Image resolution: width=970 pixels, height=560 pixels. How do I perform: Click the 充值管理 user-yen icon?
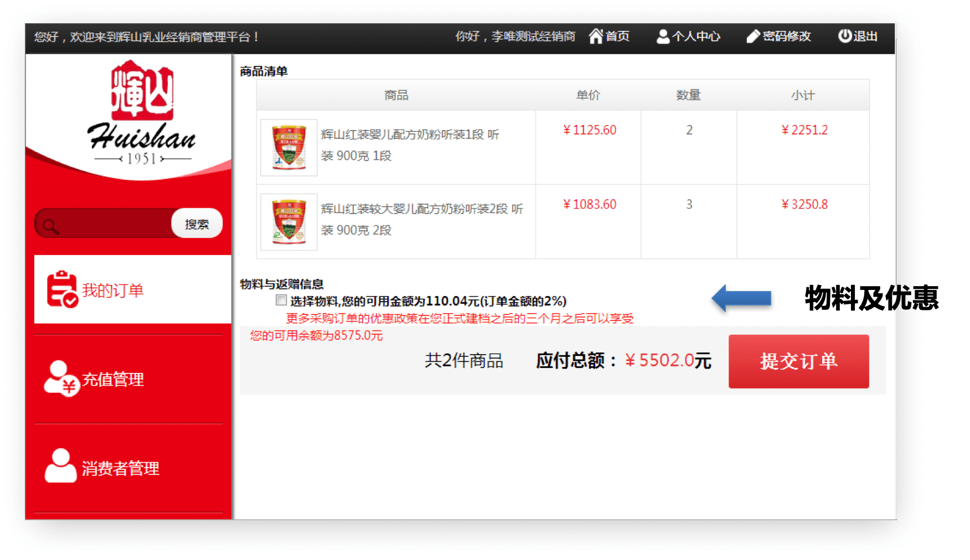[x=61, y=379]
